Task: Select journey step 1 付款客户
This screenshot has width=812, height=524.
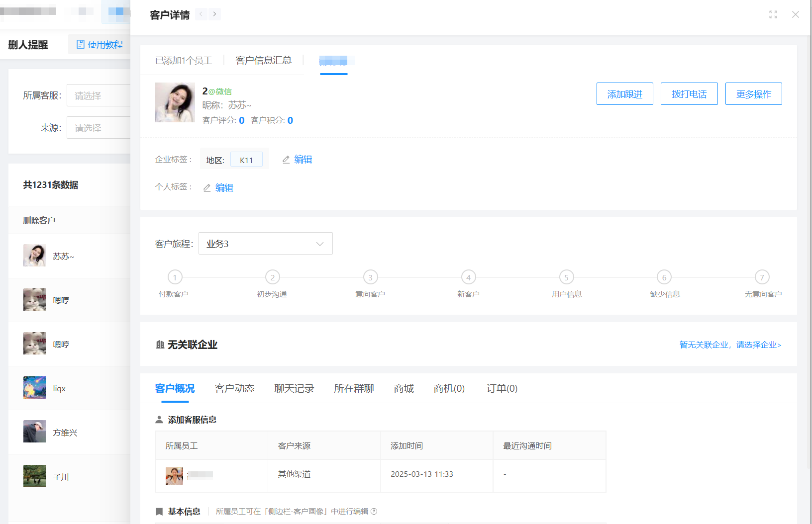Action: pos(175,277)
